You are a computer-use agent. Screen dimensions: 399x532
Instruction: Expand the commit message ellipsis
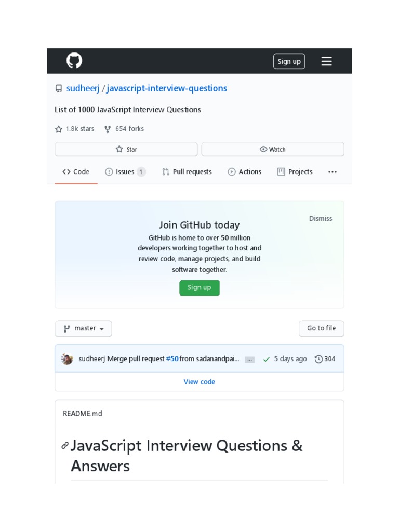click(x=250, y=360)
